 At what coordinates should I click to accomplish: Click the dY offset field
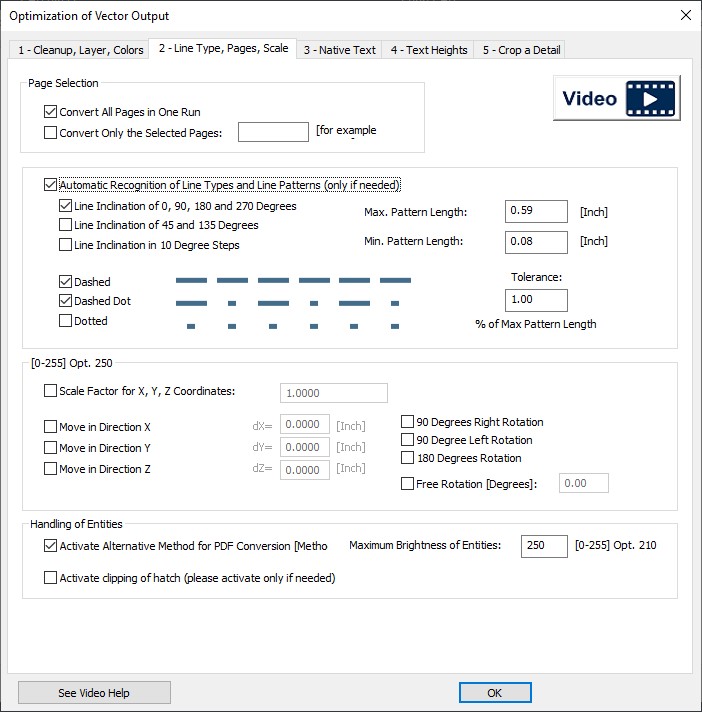pyautogui.click(x=305, y=447)
